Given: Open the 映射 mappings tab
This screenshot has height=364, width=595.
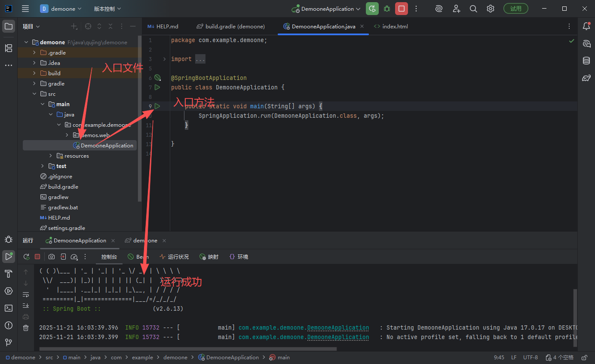Looking at the screenshot, I should click(209, 257).
